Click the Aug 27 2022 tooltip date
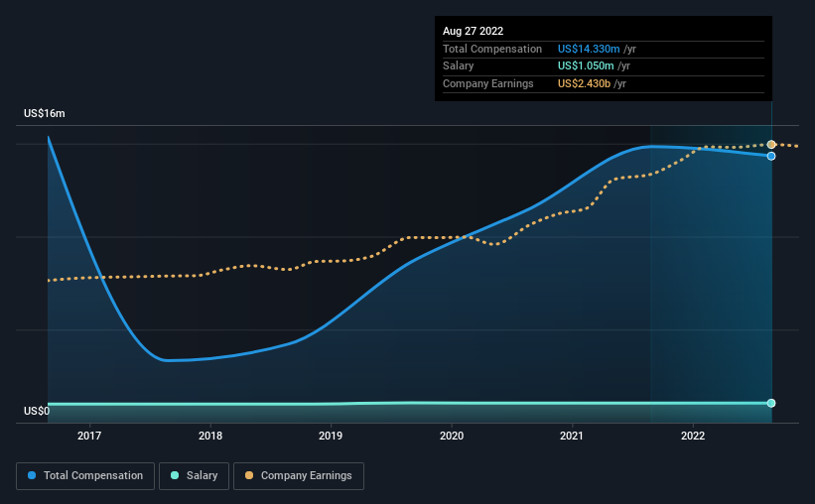Viewport: 815px width, 504px height. tap(473, 31)
